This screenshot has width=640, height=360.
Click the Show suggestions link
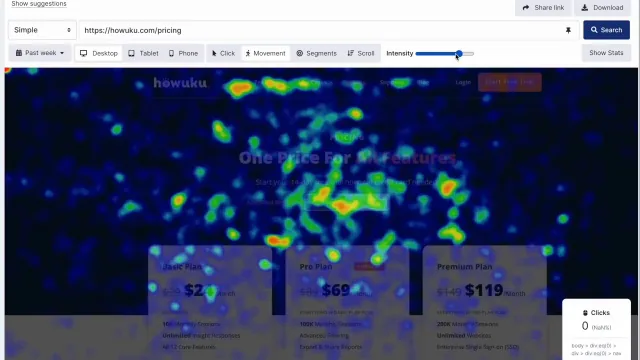point(39,4)
